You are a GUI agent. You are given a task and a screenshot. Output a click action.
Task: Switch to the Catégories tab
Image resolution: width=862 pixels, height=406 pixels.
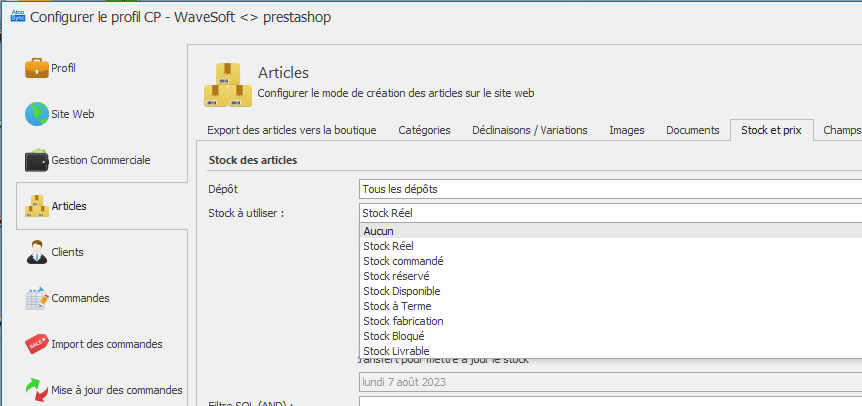pyautogui.click(x=424, y=130)
